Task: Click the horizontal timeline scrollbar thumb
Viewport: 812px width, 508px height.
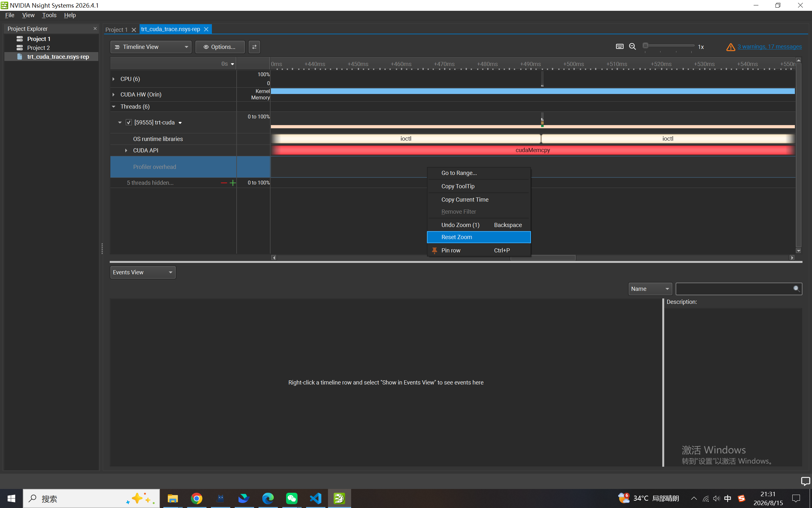Action: [543, 258]
